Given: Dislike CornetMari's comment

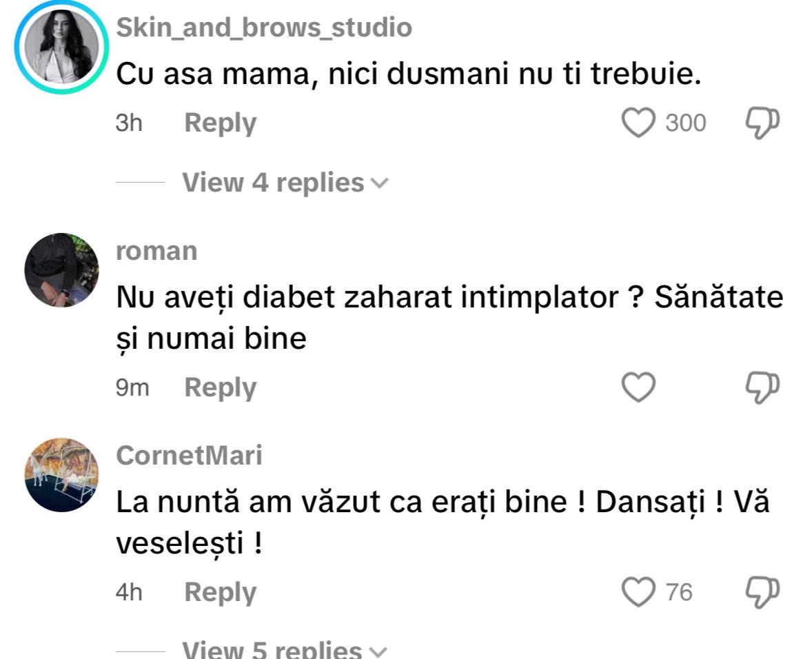Looking at the screenshot, I should coord(762,592).
